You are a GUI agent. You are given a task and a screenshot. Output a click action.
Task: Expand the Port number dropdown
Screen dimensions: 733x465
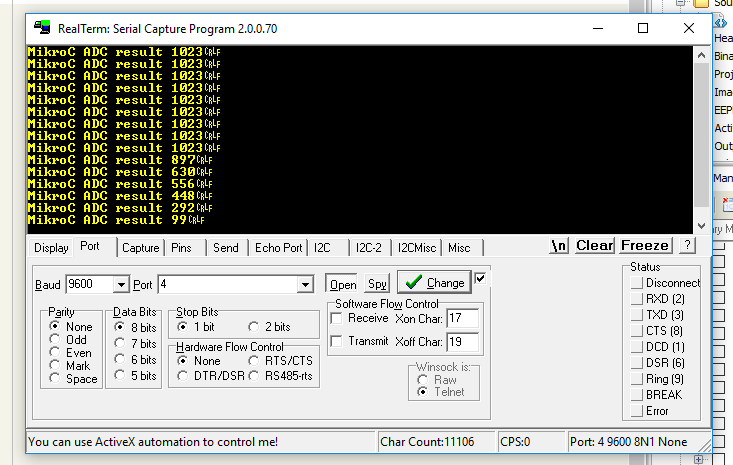(305, 284)
